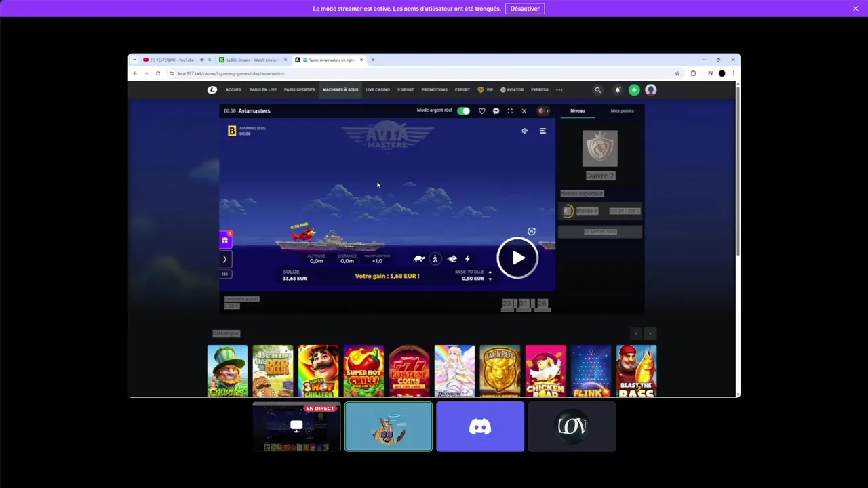Select turtle slow speed
The image size is (868, 488).
[420, 259]
